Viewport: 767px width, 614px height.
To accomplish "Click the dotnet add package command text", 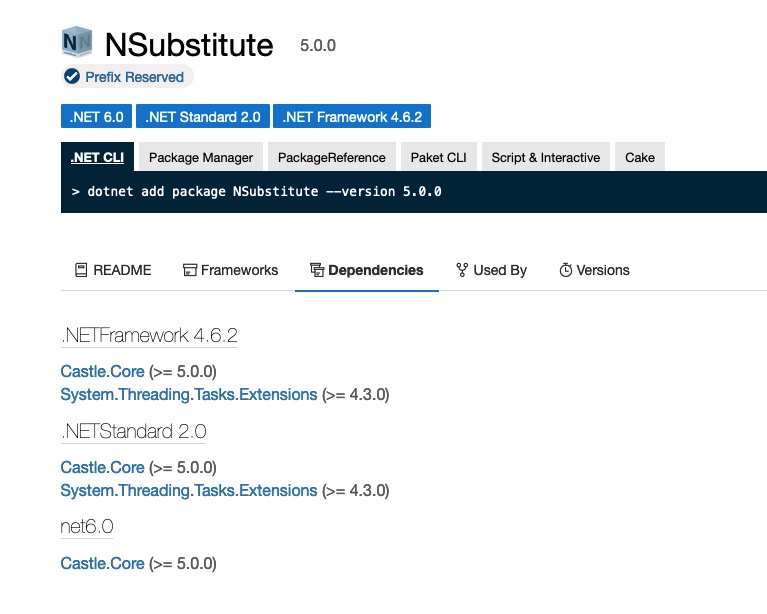I will pos(264,191).
